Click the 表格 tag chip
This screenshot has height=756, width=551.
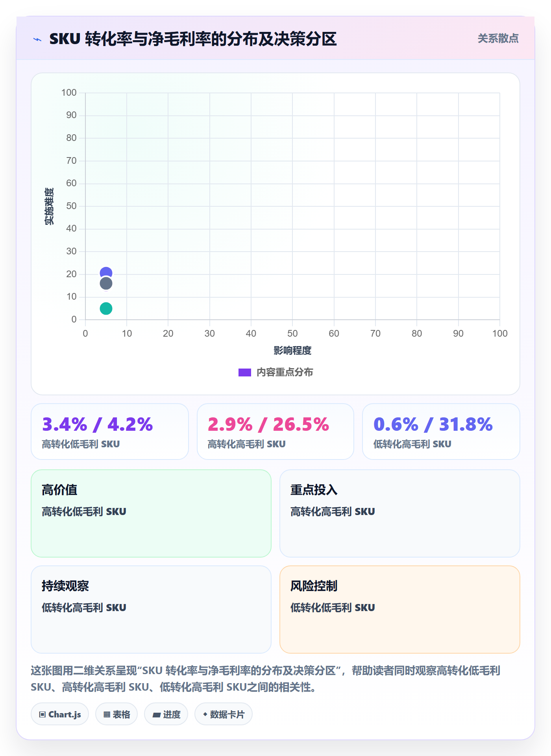click(116, 714)
